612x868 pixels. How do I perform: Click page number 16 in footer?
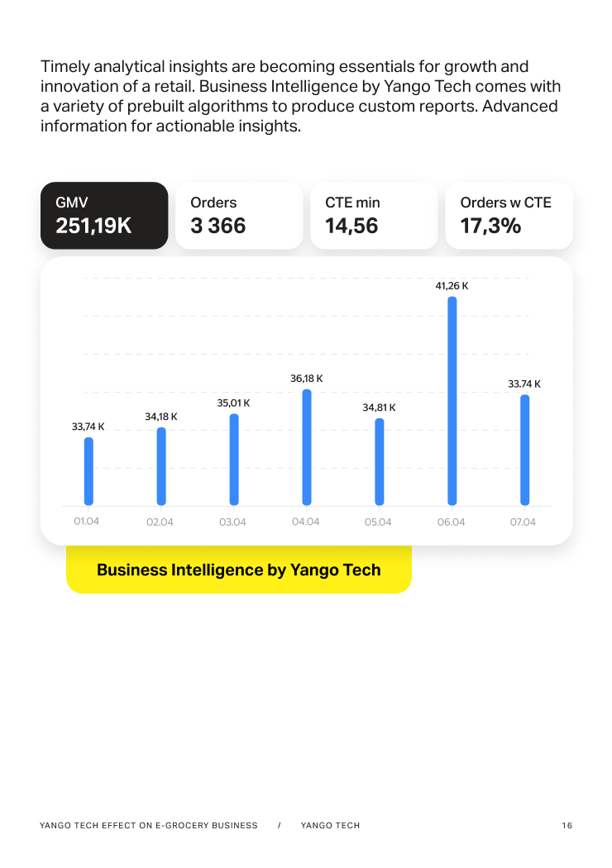[x=567, y=826]
